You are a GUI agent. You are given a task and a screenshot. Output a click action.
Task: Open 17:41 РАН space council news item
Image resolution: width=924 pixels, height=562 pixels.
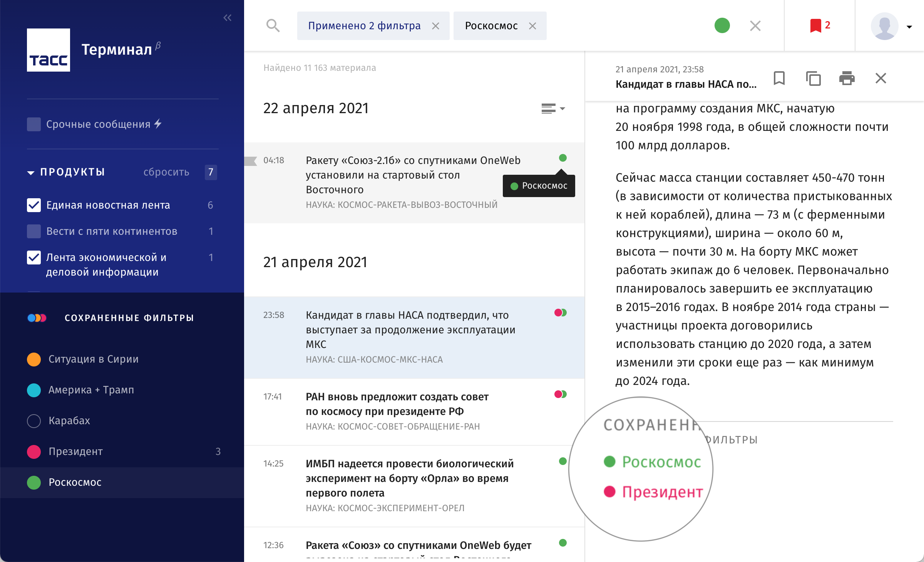[414, 412]
